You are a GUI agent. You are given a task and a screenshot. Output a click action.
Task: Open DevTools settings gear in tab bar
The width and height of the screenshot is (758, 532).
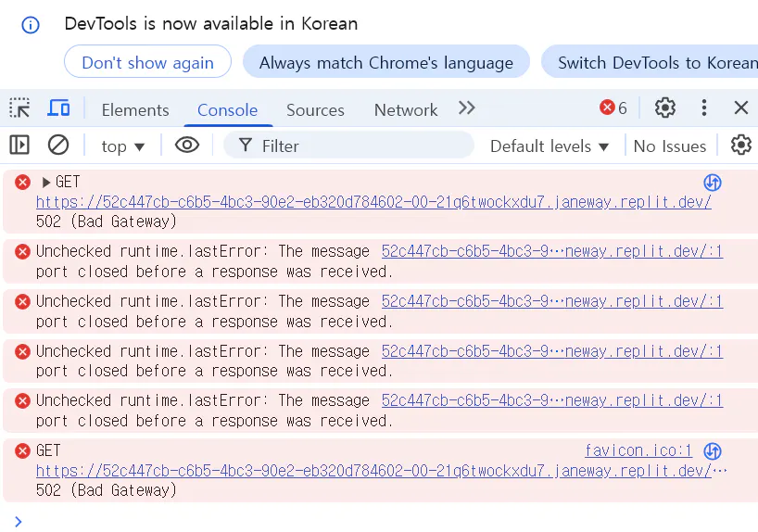[x=664, y=108]
